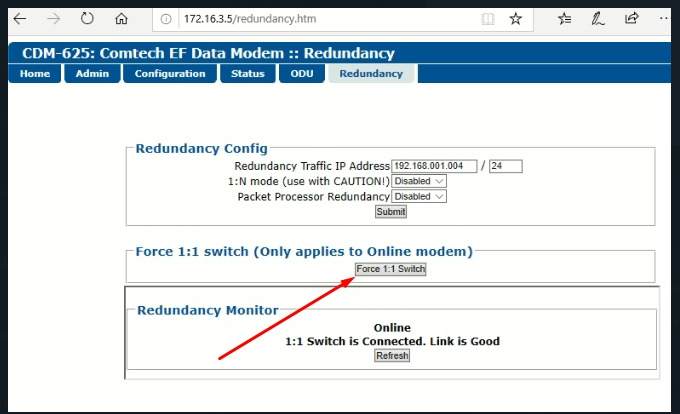Go to browser home page icon

pos(121,19)
